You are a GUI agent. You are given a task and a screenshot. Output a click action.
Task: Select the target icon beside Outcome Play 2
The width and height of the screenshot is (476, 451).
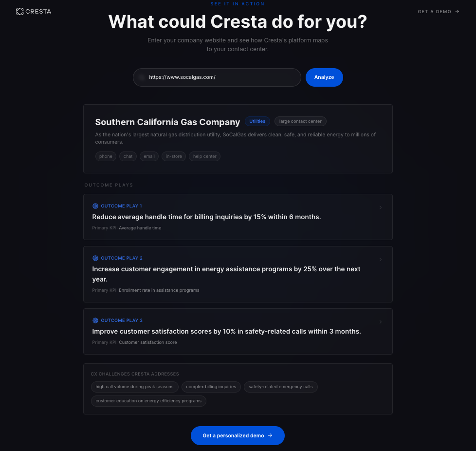tap(95, 258)
